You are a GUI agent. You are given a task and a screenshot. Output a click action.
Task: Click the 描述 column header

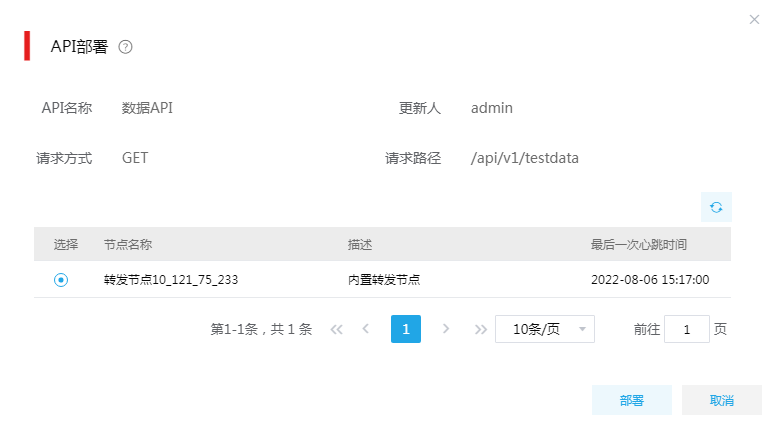pos(360,244)
